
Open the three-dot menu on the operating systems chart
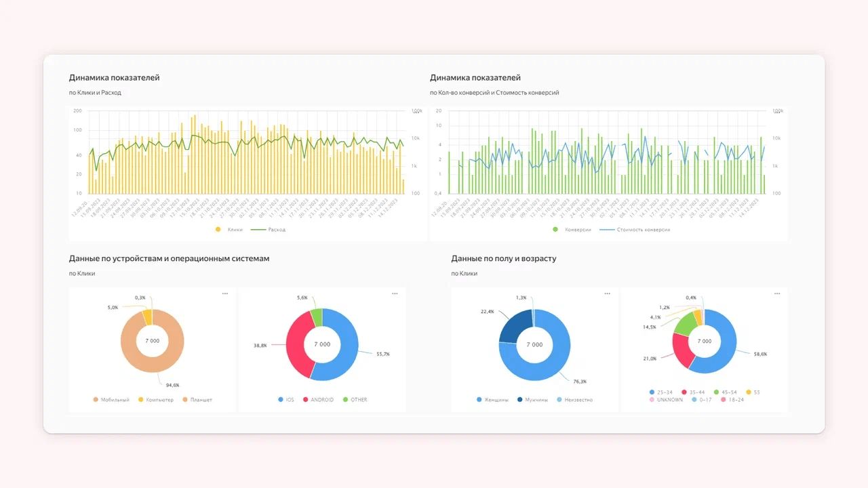click(x=395, y=293)
